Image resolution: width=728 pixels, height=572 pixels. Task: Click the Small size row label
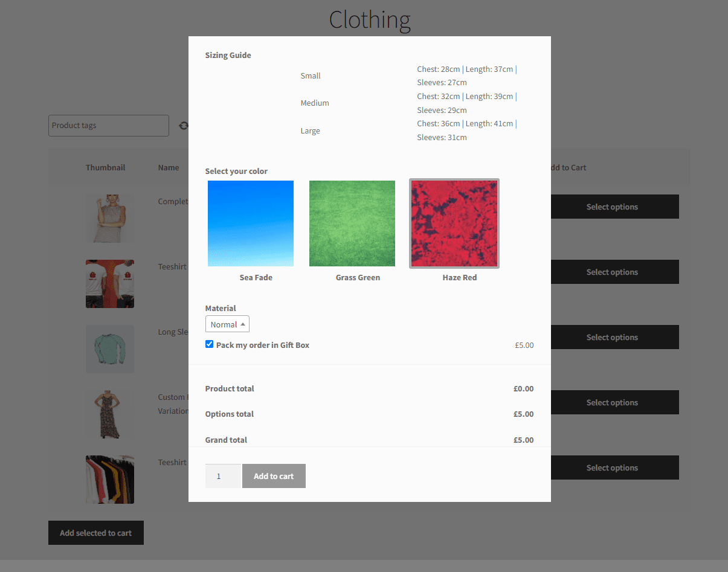click(x=311, y=76)
